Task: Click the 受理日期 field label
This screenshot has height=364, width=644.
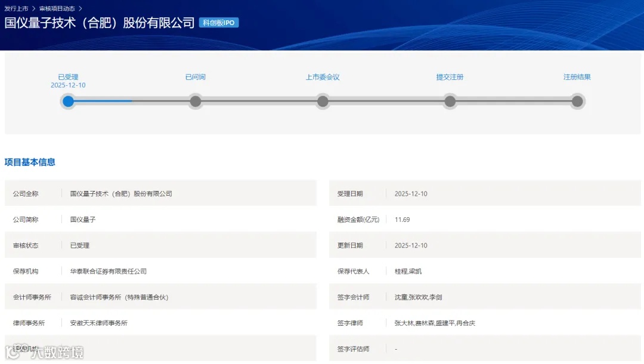Action: pyautogui.click(x=350, y=193)
